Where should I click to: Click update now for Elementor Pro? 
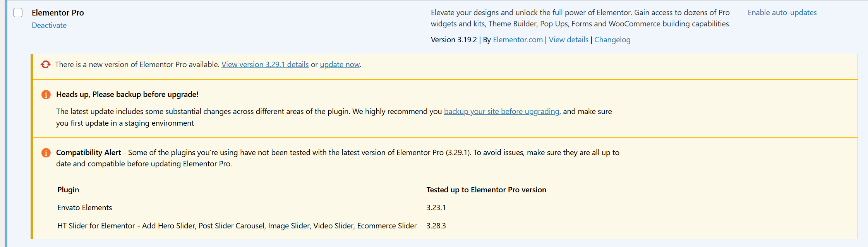[x=340, y=64]
